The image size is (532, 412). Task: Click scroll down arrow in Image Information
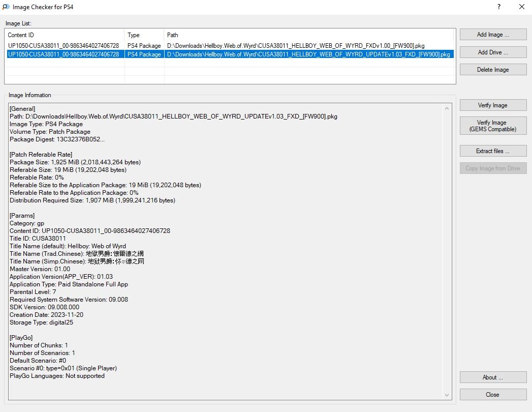(x=447, y=395)
